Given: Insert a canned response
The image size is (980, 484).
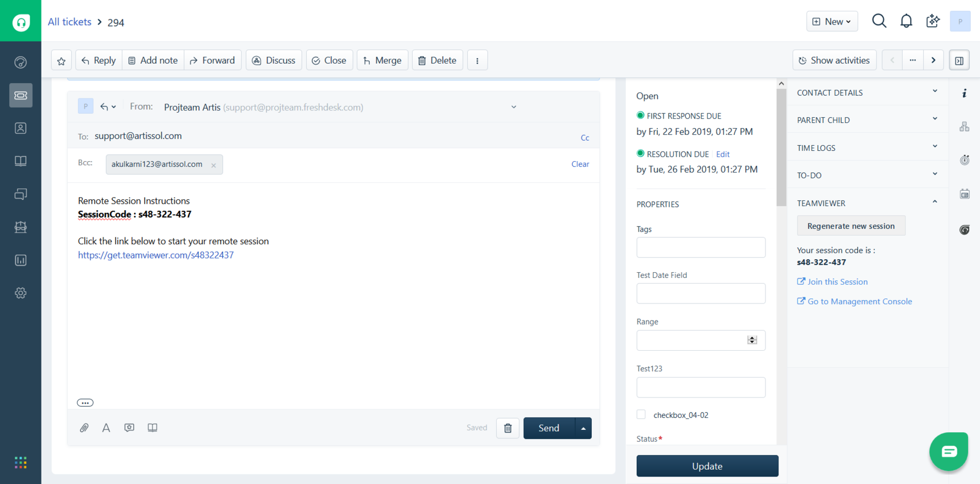Looking at the screenshot, I should pos(129,428).
